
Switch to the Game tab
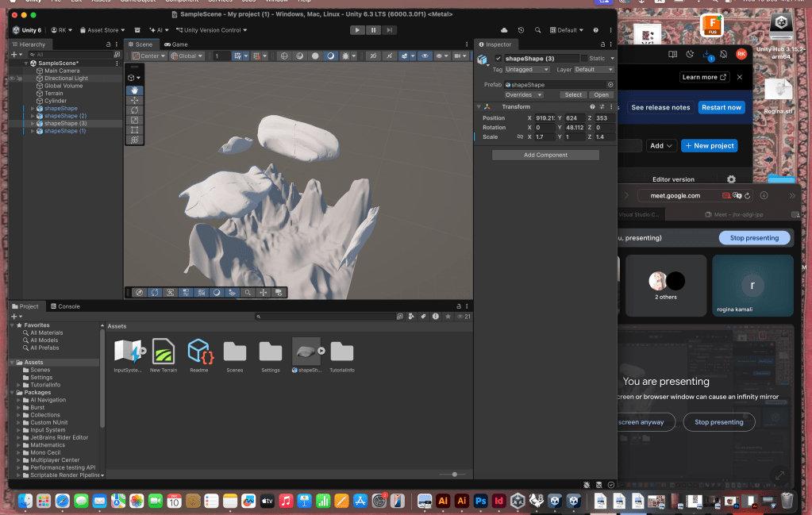point(175,44)
